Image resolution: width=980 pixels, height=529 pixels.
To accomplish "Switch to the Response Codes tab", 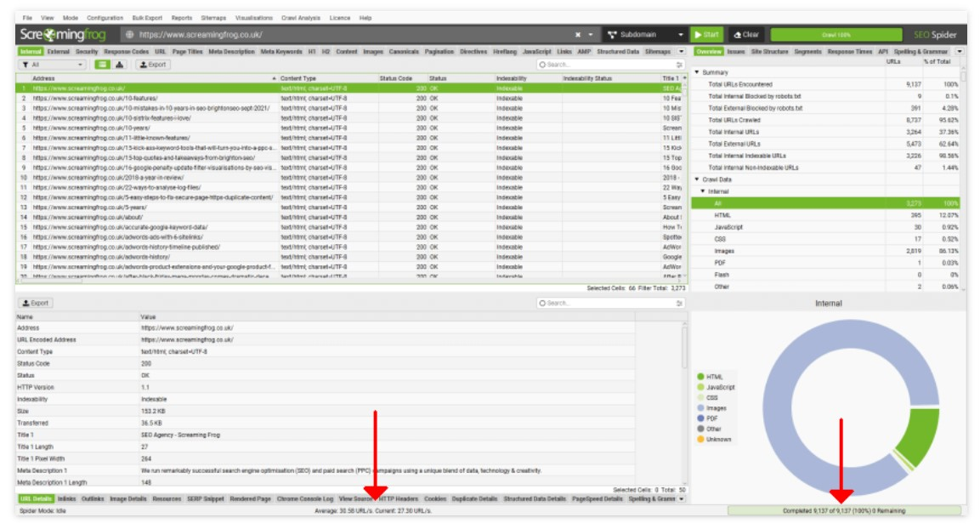I will [x=127, y=51].
